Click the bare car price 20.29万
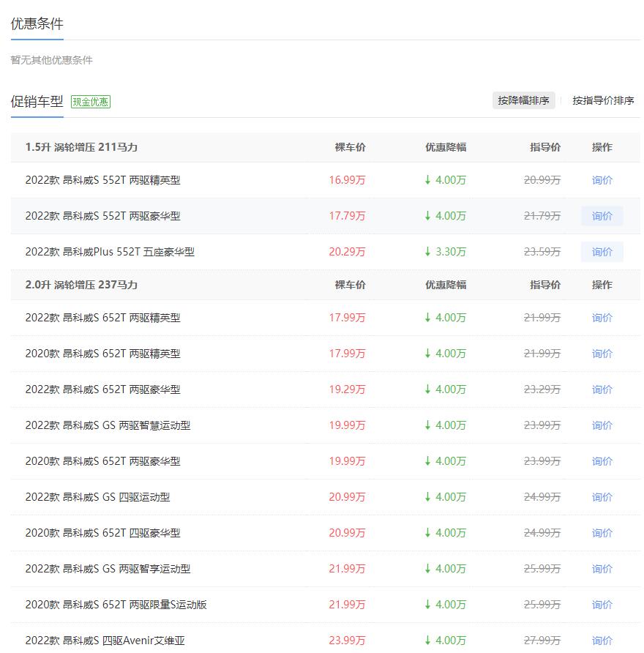The image size is (644, 653). pos(347,252)
